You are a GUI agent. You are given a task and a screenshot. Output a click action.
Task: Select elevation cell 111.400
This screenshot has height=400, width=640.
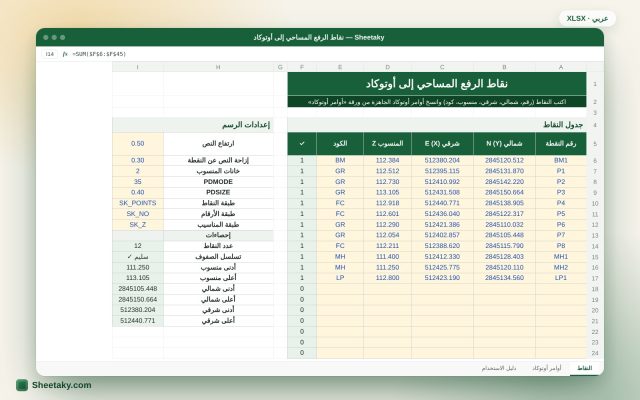[x=387, y=257]
